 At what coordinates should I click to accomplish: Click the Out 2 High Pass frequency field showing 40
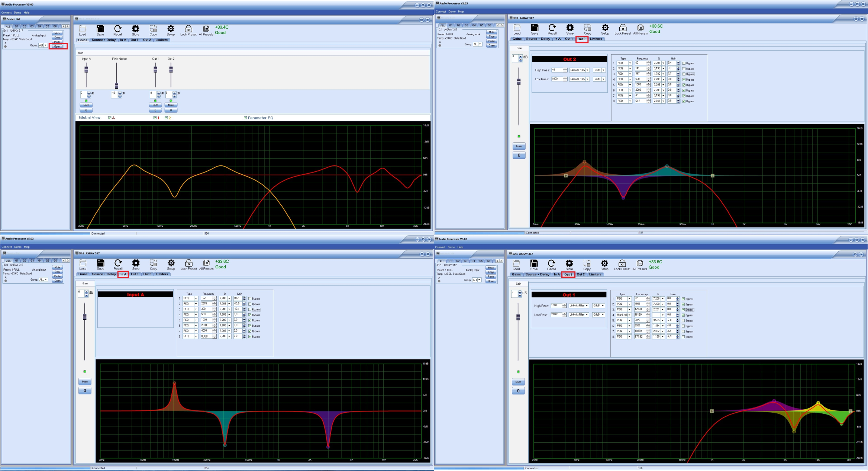[x=557, y=70]
